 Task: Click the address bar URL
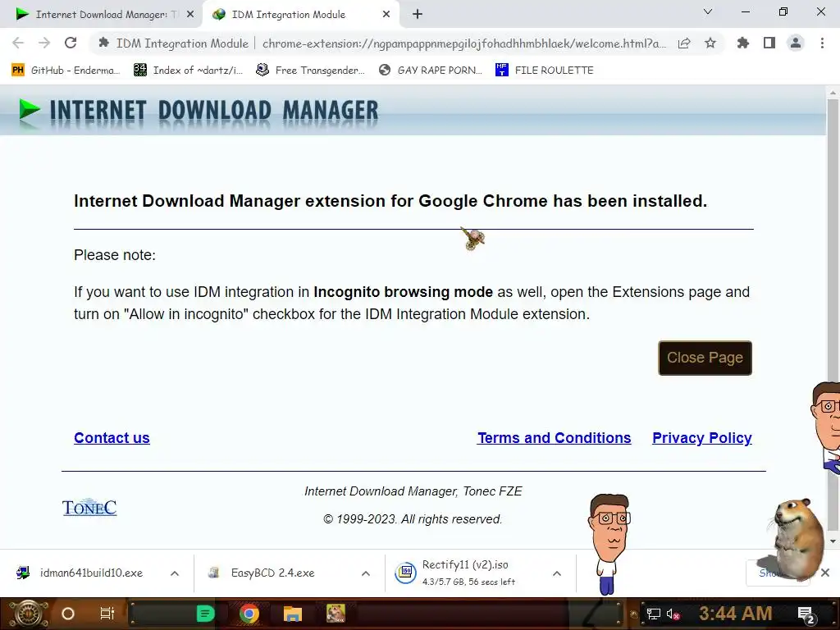coord(464,43)
